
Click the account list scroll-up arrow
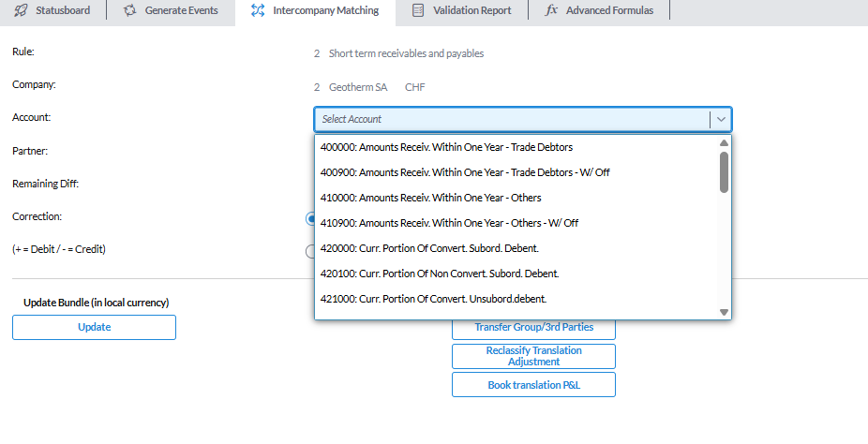point(724,143)
